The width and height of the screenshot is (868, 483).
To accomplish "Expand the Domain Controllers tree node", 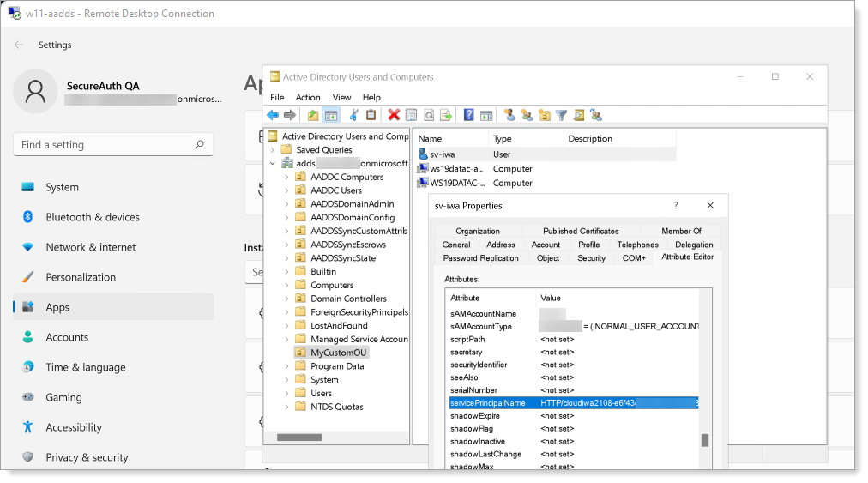I will tap(287, 299).
